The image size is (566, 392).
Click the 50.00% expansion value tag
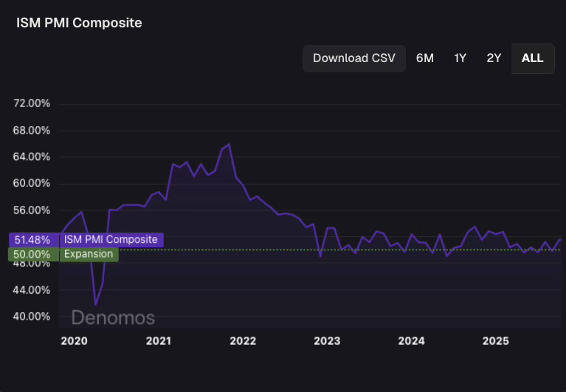pos(33,254)
